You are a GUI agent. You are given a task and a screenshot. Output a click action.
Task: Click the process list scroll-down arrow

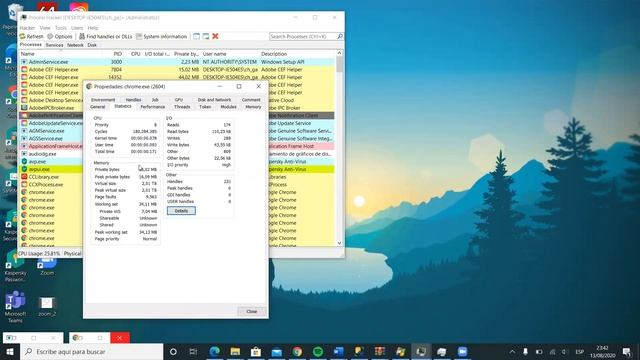pos(339,243)
